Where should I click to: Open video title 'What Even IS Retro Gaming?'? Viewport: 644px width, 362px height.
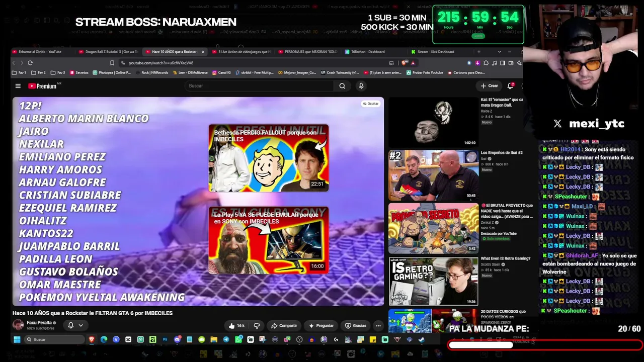tap(506, 258)
